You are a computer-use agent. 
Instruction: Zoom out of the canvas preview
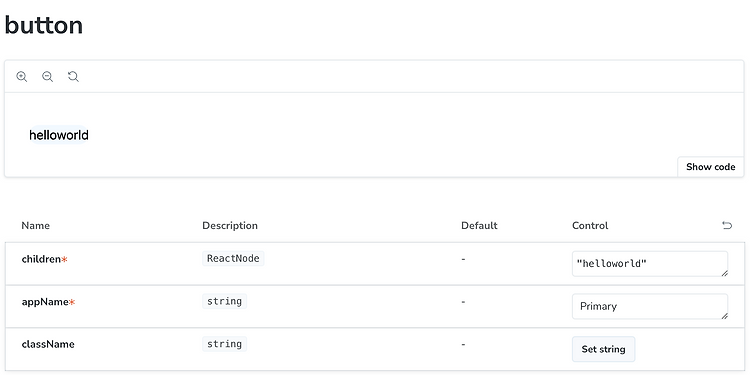pos(47,77)
